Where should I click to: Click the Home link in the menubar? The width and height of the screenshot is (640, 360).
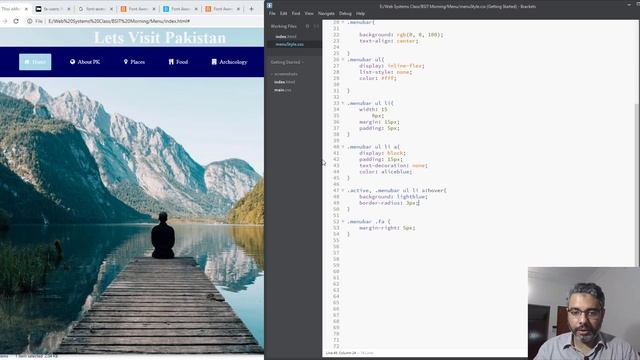[x=35, y=62]
